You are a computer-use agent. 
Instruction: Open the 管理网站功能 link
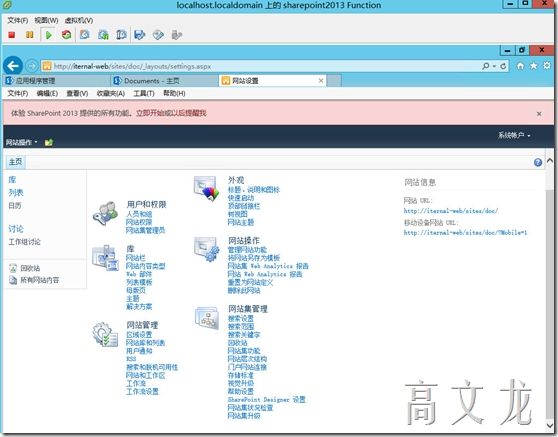[247, 250]
